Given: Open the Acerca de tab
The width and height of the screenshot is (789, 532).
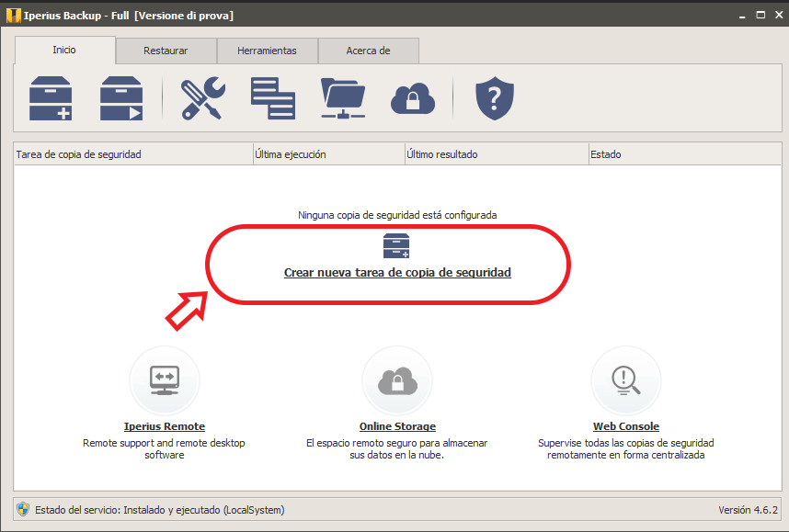Looking at the screenshot, I should [369, 51].
